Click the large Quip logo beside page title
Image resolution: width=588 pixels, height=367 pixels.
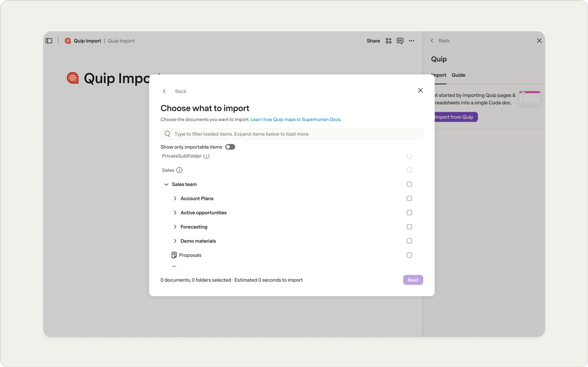click(73, 78)
